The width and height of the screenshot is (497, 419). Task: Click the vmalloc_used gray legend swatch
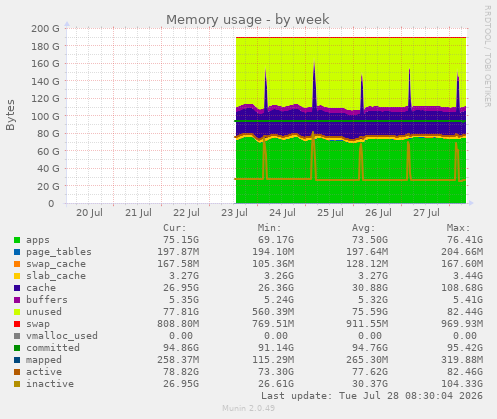pos(17,336)
